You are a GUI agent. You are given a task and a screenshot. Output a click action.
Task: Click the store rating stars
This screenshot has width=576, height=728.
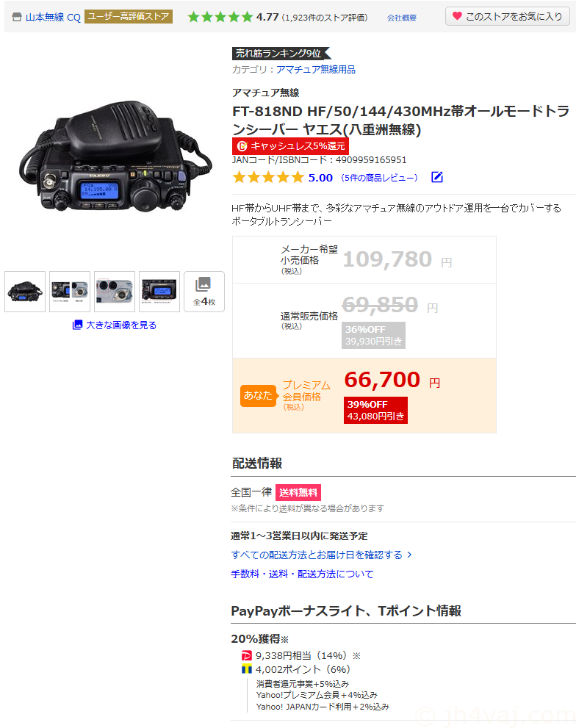click(x=220, y=17)
